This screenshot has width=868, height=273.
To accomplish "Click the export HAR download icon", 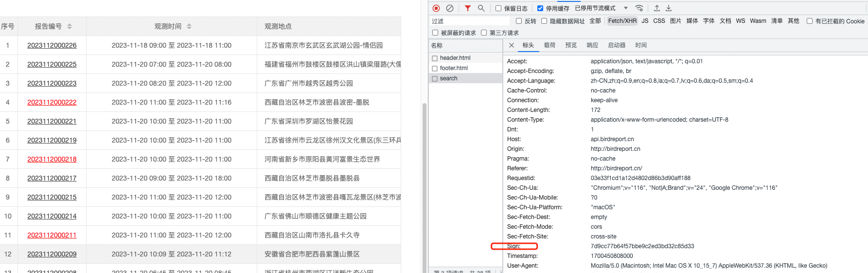I will [x=669, y=8].
